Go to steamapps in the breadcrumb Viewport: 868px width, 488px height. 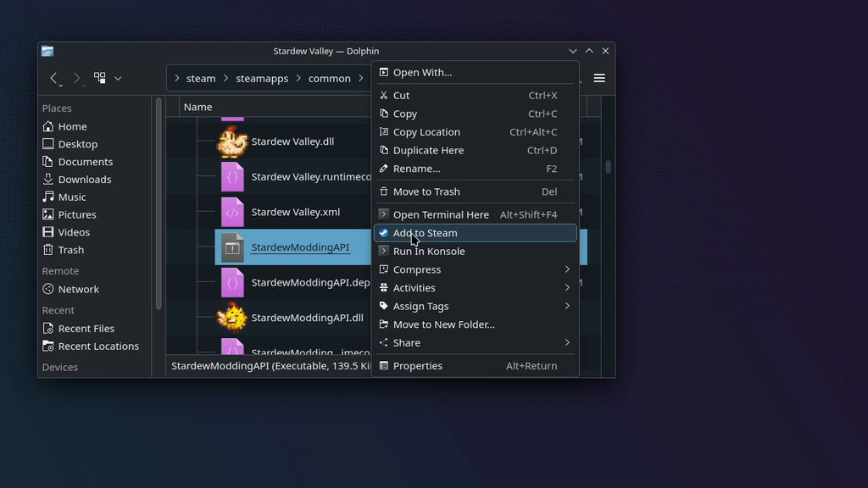point(262,79)
